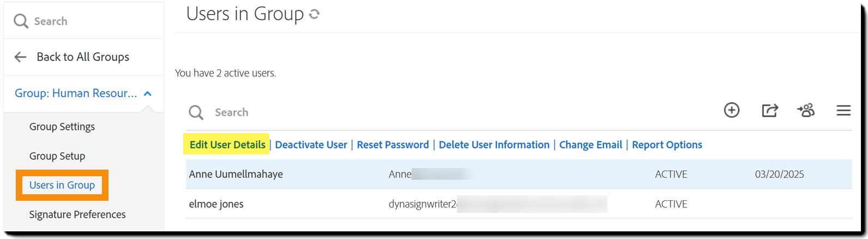Click the refresh icon beside Users in Group heading
Screen dimensions: 868x239
(x=314, y=14)
